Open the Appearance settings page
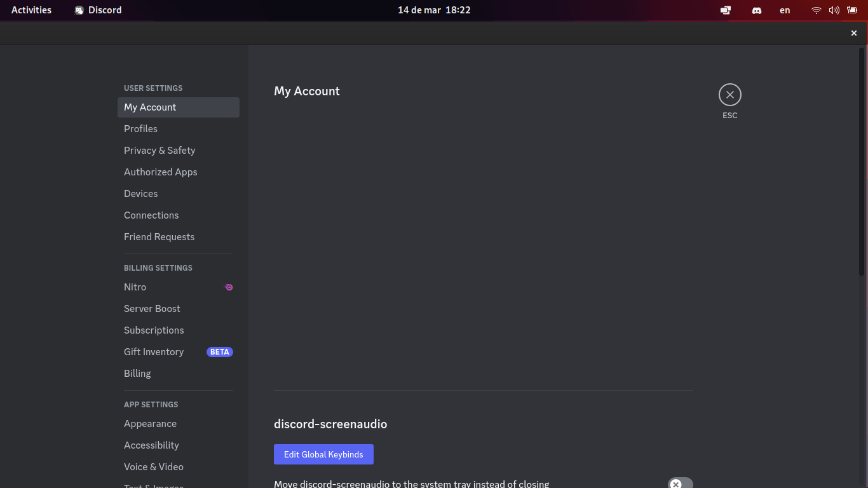868x488 pixels. click(150, 423)
